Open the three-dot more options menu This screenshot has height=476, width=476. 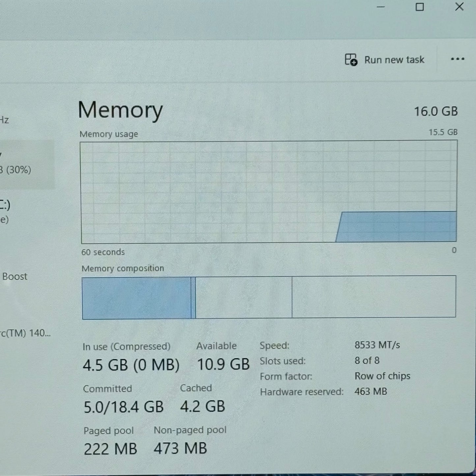[x=457, y=59]
